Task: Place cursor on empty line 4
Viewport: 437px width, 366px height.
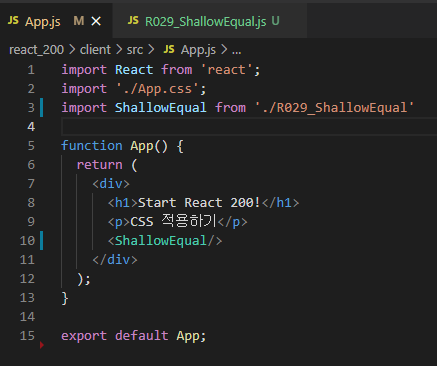Action: coord(249,127)
